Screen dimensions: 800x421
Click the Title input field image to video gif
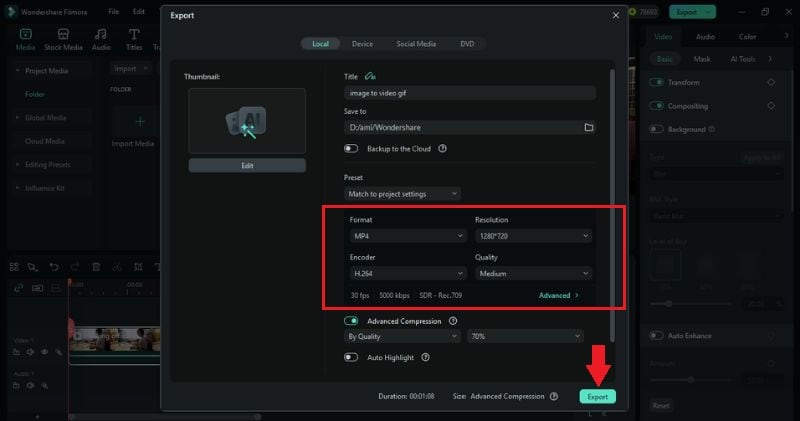click(x=469, y=93)
